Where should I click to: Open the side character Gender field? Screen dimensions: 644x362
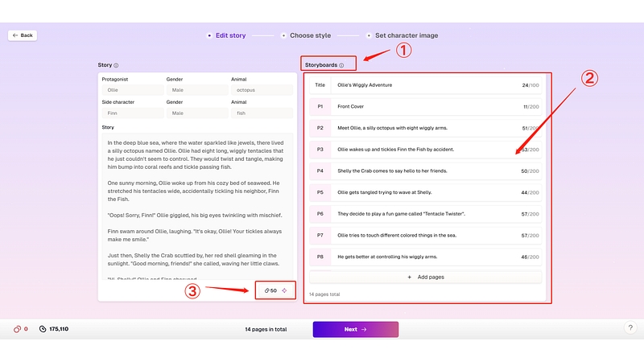195,113
